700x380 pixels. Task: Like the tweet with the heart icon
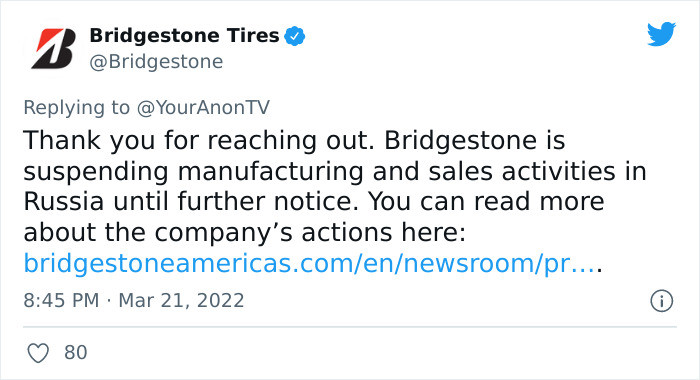coord(38,353)
